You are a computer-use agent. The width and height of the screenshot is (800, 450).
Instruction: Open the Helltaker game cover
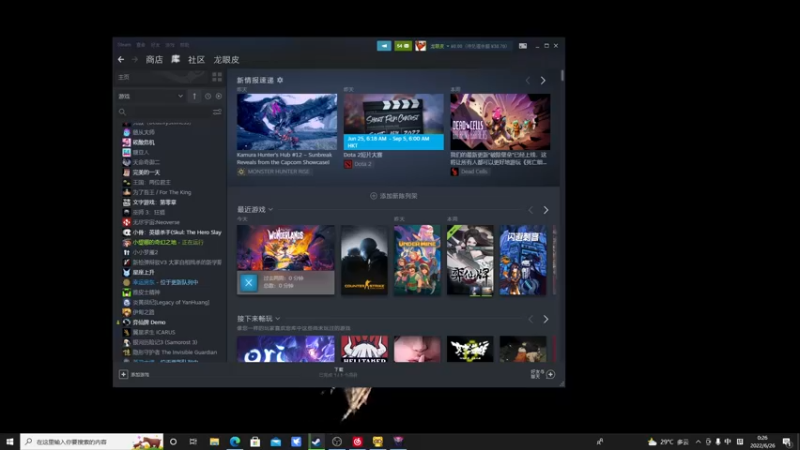[364, 349]
